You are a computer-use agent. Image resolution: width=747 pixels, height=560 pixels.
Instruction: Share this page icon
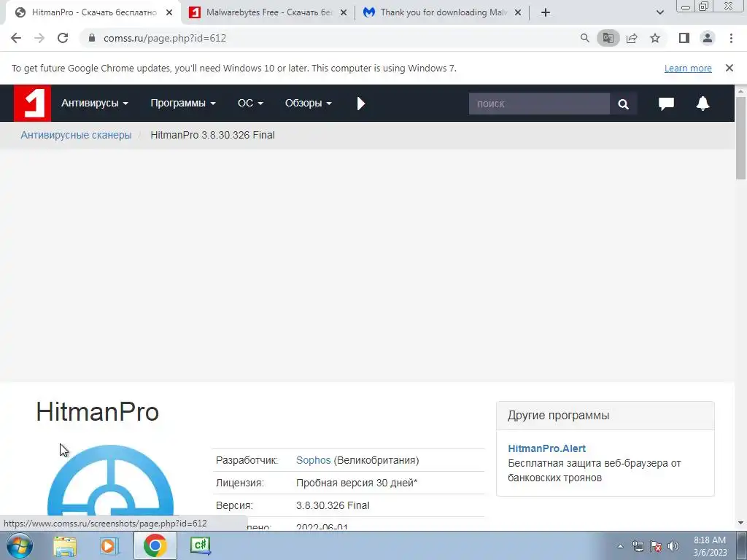[x=632, y=38]
